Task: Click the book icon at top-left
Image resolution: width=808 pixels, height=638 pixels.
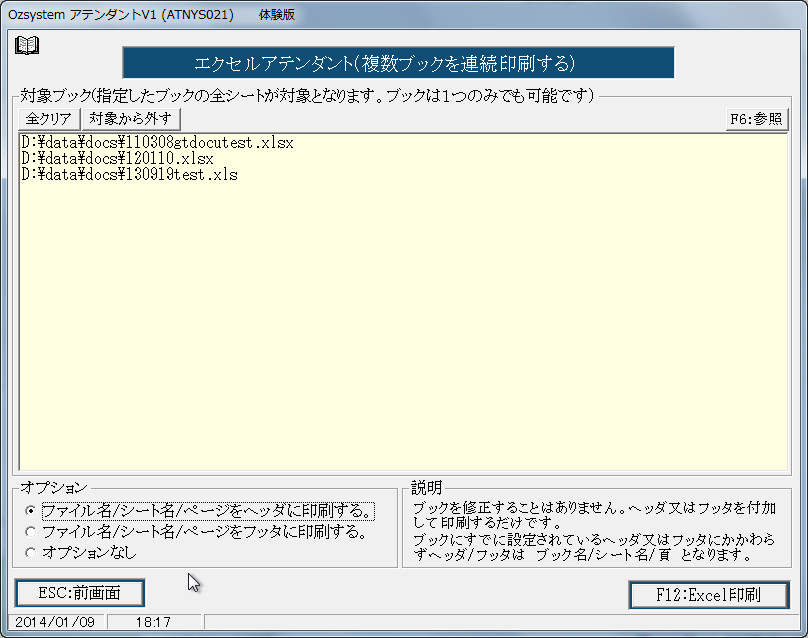Action: (27, 44)
